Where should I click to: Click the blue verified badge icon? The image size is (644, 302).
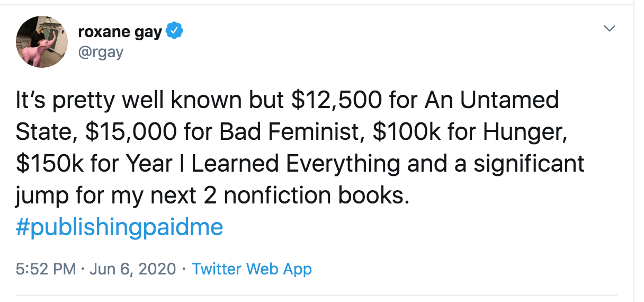tap(175, 32)
